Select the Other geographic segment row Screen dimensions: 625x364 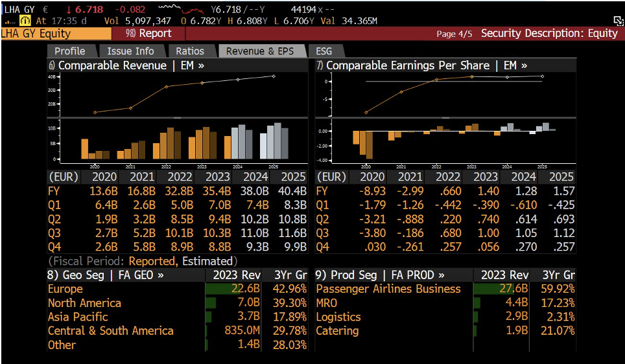(178, 345)
